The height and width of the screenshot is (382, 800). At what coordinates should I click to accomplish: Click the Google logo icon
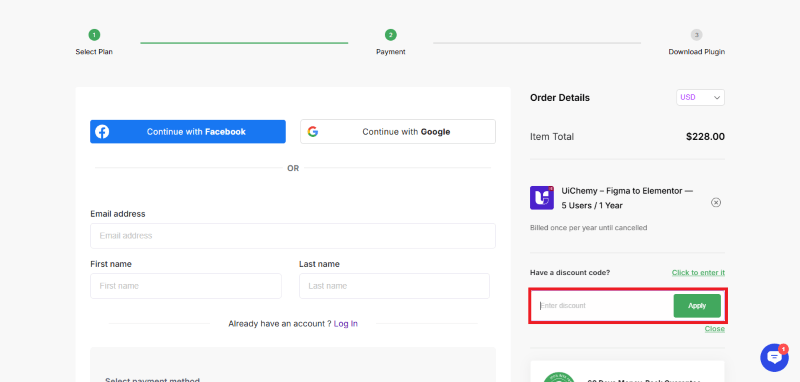[x=313, y=132]
